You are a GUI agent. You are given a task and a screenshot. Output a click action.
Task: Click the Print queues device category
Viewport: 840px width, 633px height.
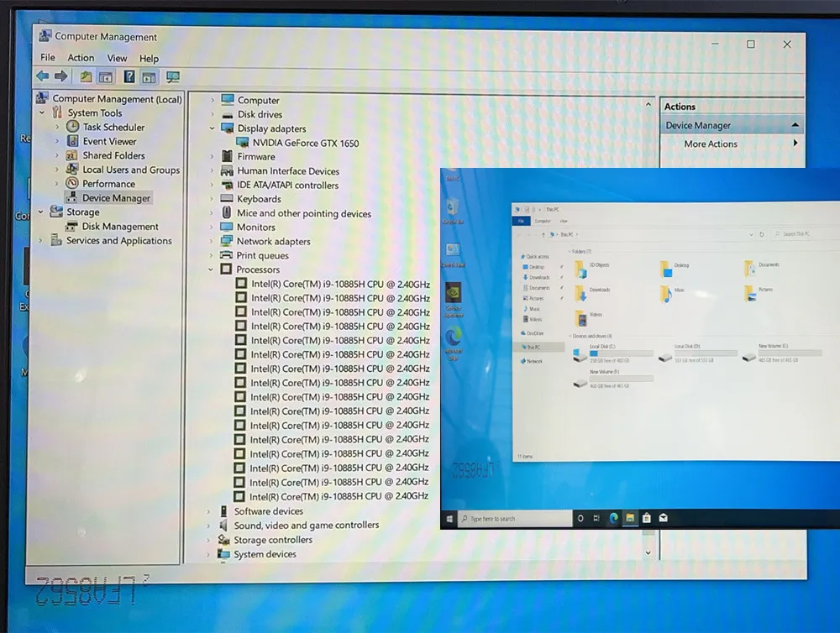click(262, 255)
